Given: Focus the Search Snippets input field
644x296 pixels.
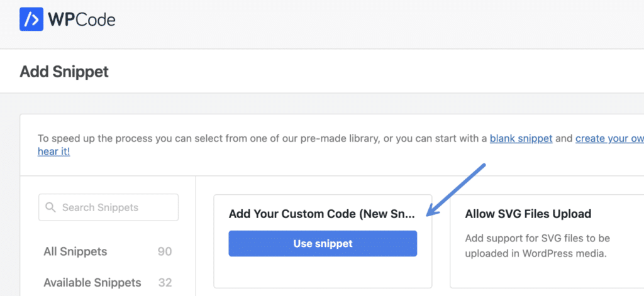Looking at the screenshot, I should (108, 207).
